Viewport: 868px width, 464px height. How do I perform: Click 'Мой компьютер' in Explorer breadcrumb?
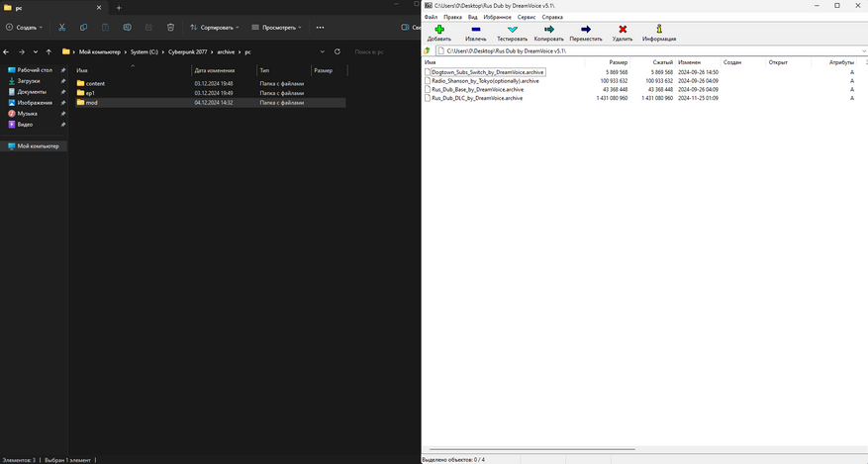(100, 52)
